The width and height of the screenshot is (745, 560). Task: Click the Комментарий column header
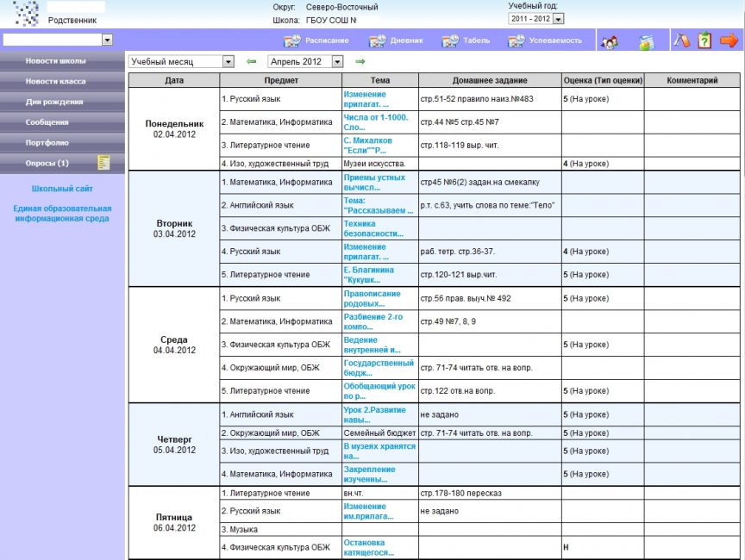pos(692,80)
